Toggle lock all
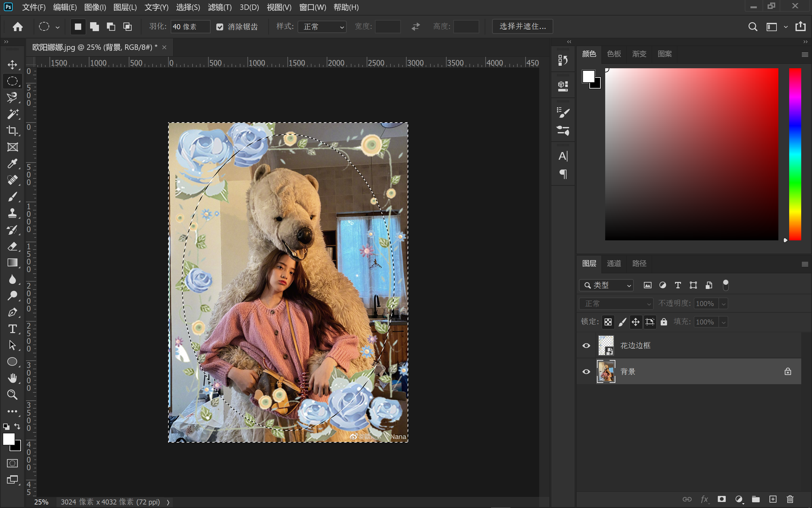This screenshot has width=812, height=508. coord(664,322)
